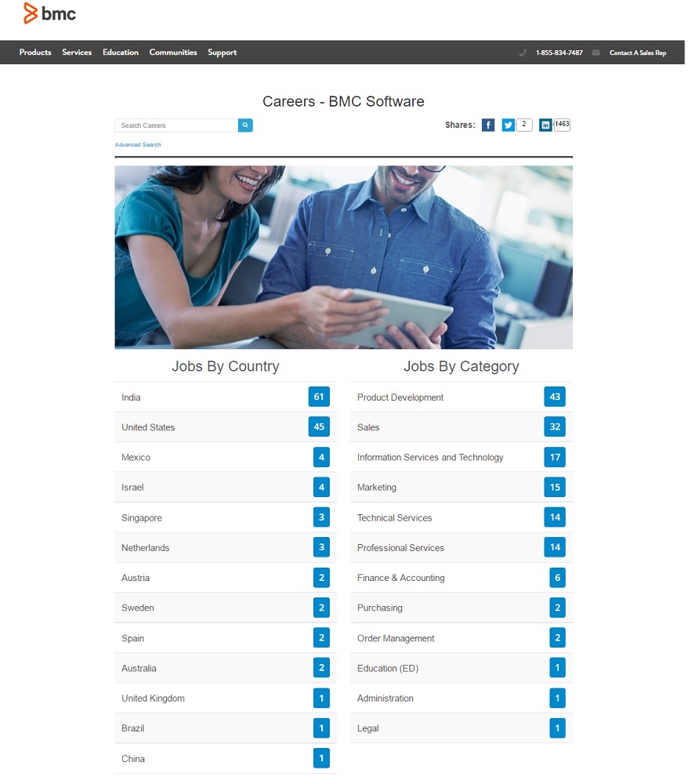Select Legal category
The image size is (695, 784).
[462, 728]
